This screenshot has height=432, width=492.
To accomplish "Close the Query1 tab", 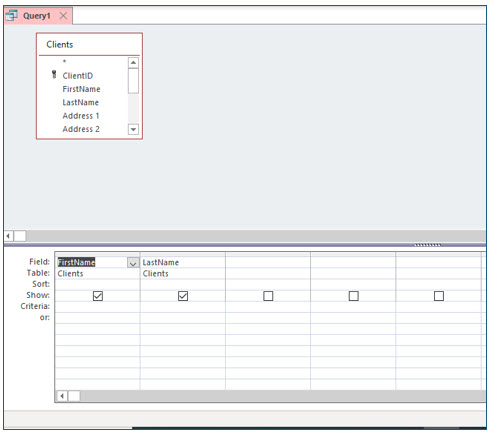I will click(x=63, y=16).
